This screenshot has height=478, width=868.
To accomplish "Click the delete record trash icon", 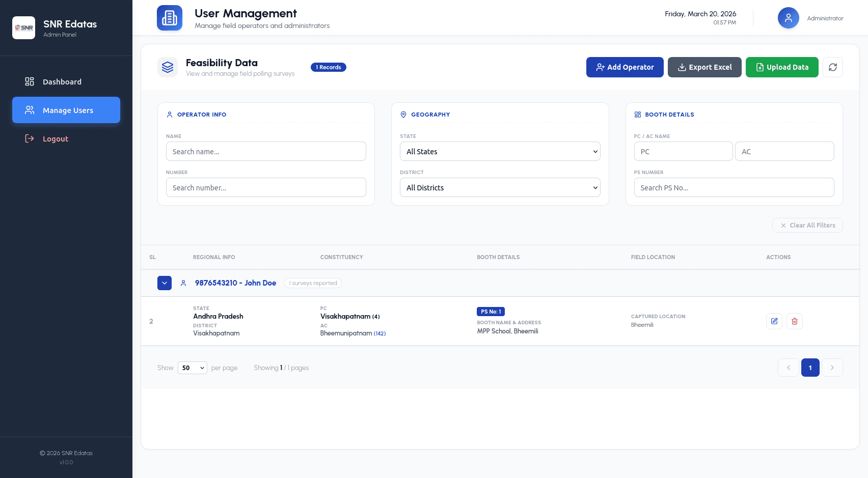I will tap(794, 321).
